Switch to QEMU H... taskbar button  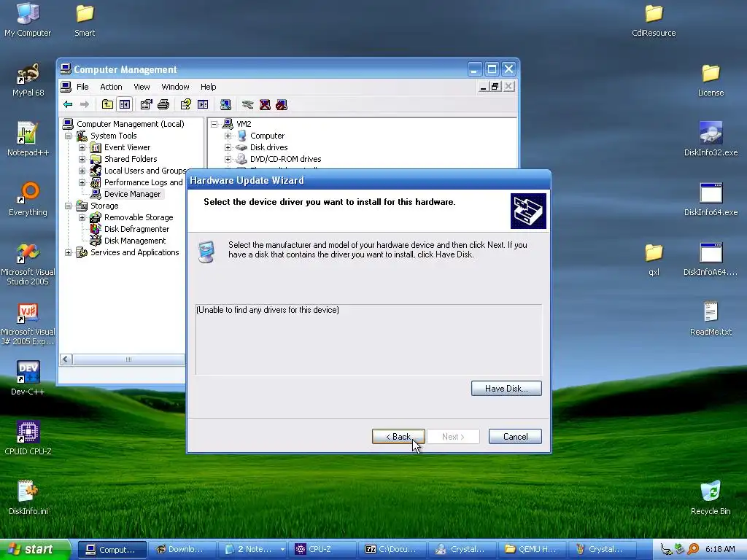533,550
